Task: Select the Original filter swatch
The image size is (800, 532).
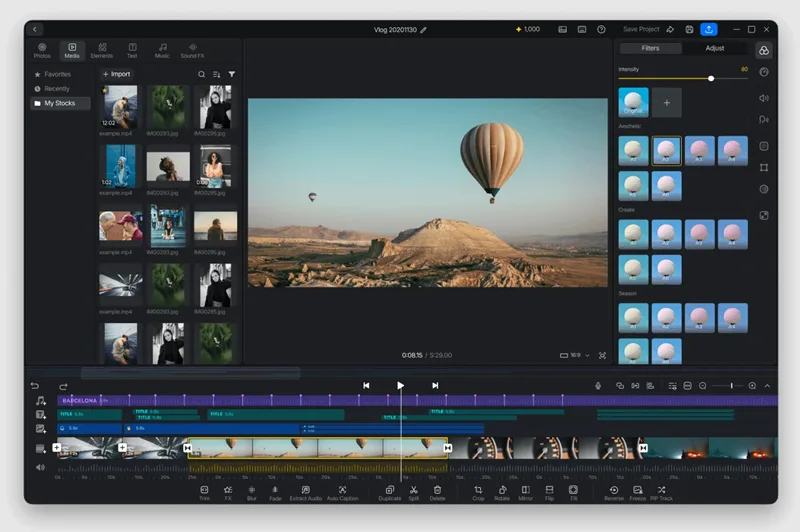Action: pyautogui.click(x=633, y=102)
